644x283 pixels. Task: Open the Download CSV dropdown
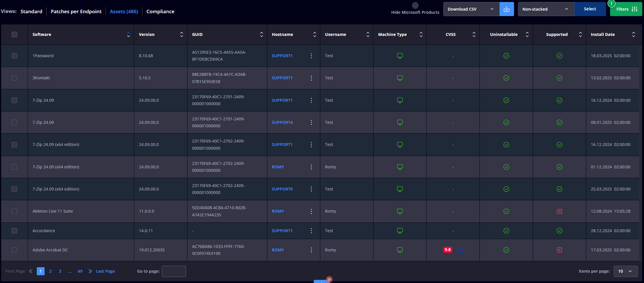(471, 9)
